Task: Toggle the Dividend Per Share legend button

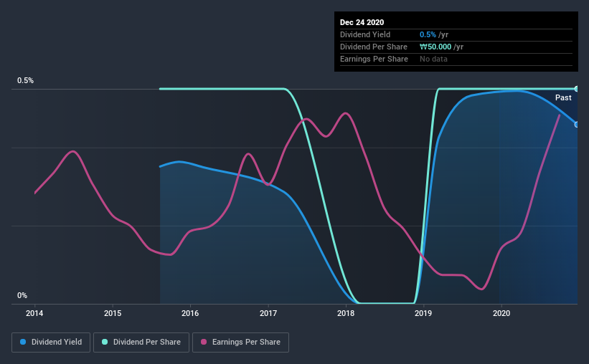Action: pos(141,343)
